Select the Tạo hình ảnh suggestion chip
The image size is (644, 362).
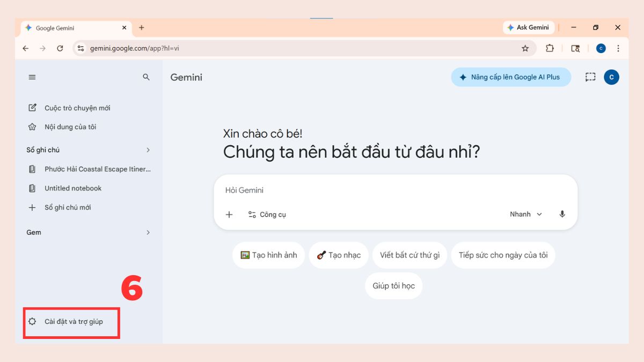[269, 255]
